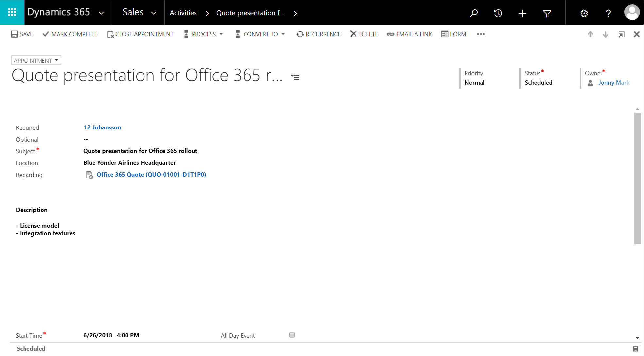Click the Recurrence command
This screenshot has width=644, height=356.
pyautogui.click(x=318, y=34)
